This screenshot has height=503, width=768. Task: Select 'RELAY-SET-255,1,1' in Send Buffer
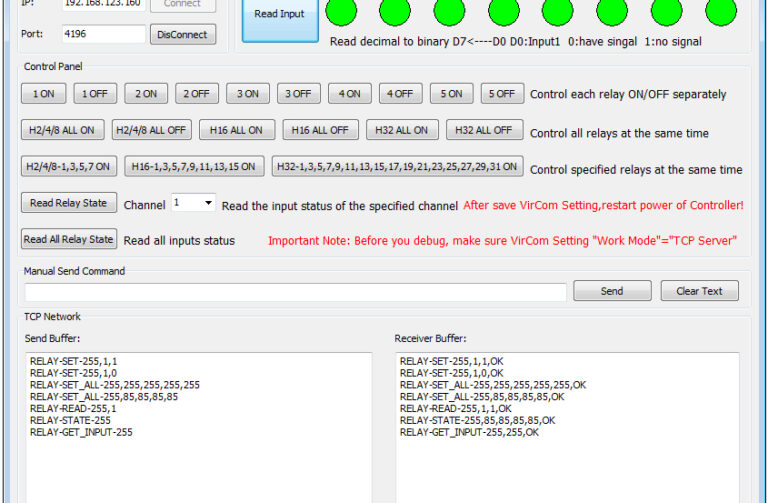(73, 361)
